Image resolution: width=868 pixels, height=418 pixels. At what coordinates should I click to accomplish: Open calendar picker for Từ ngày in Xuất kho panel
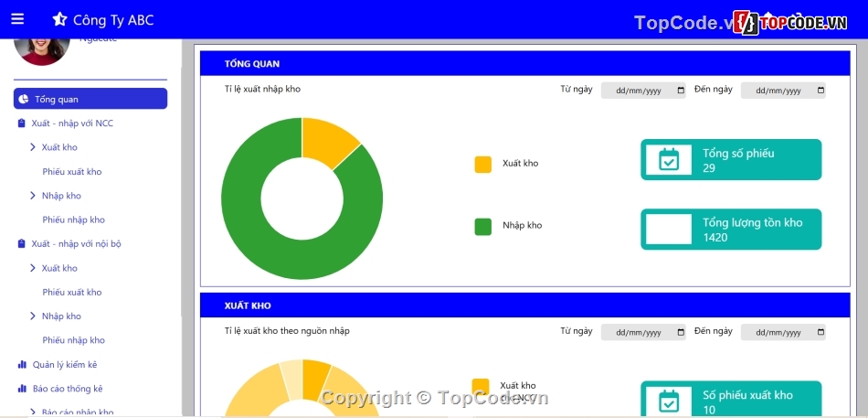(681, 332)
